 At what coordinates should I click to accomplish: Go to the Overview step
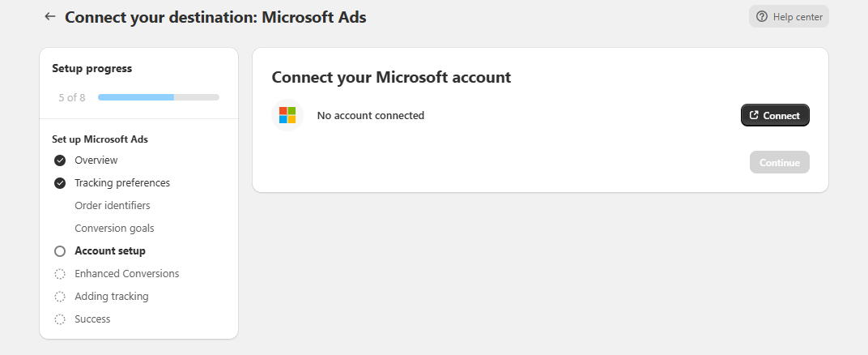96,160
